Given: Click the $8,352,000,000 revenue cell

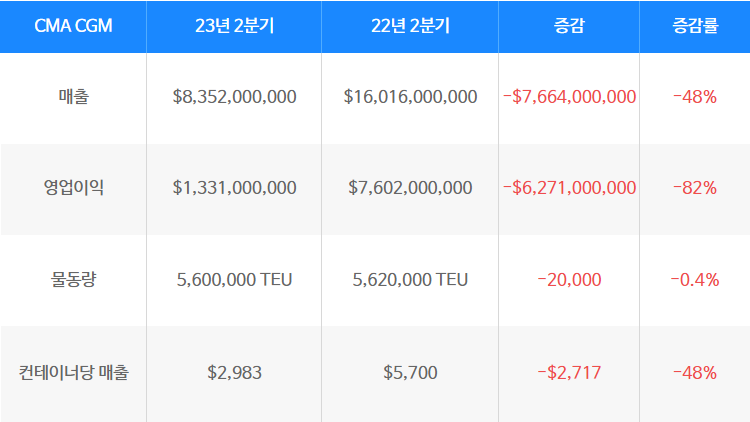Looking at the screenshot, I should point(234,97).
